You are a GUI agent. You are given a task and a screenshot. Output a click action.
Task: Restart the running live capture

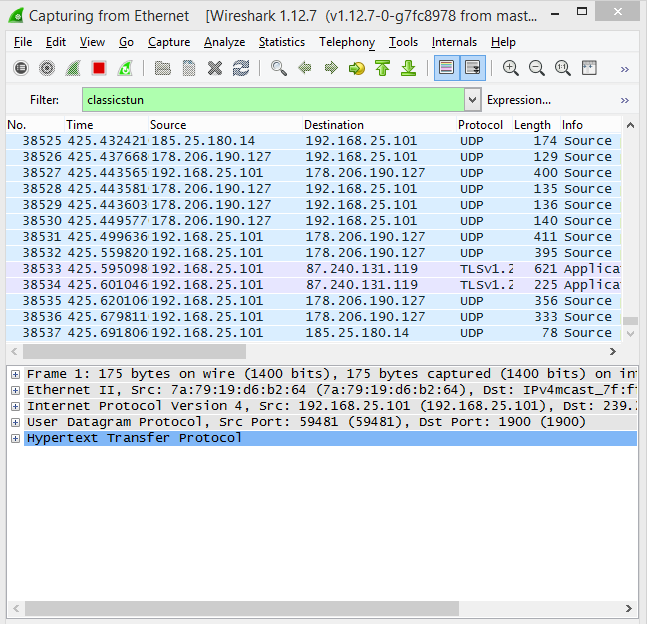click(x=125, y=68)
